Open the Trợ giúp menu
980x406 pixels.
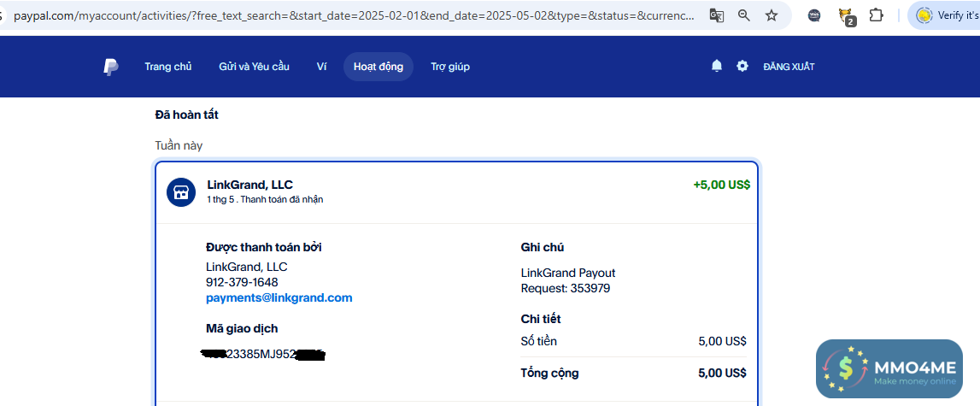click(x=450, y=67)
